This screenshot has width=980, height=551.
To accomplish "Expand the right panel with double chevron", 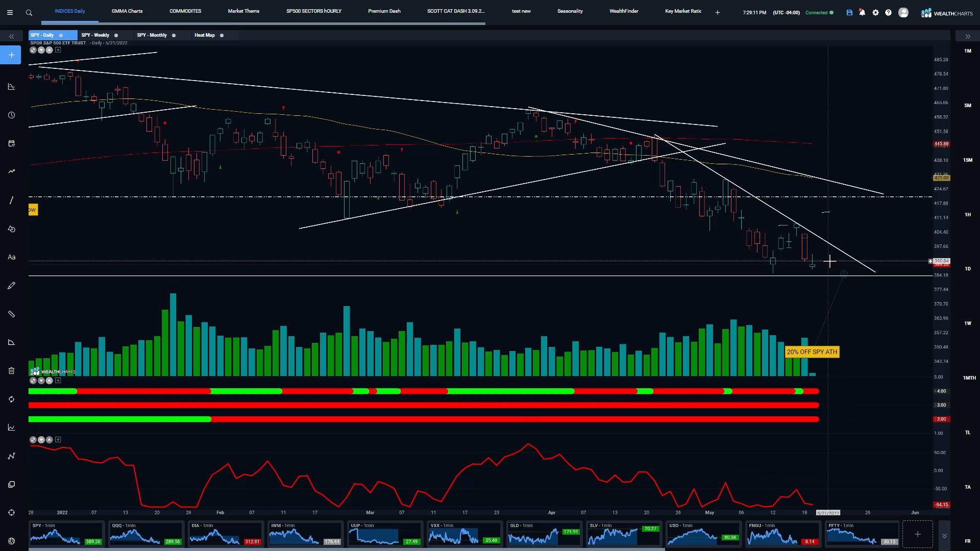I will (x=967, y=36).
